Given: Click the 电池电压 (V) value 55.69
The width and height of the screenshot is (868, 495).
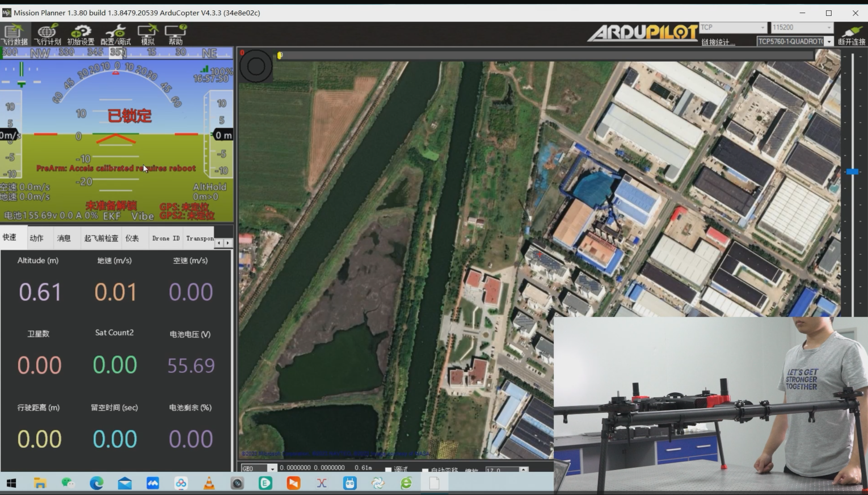Looking at the screenshot, I should 191,366.
